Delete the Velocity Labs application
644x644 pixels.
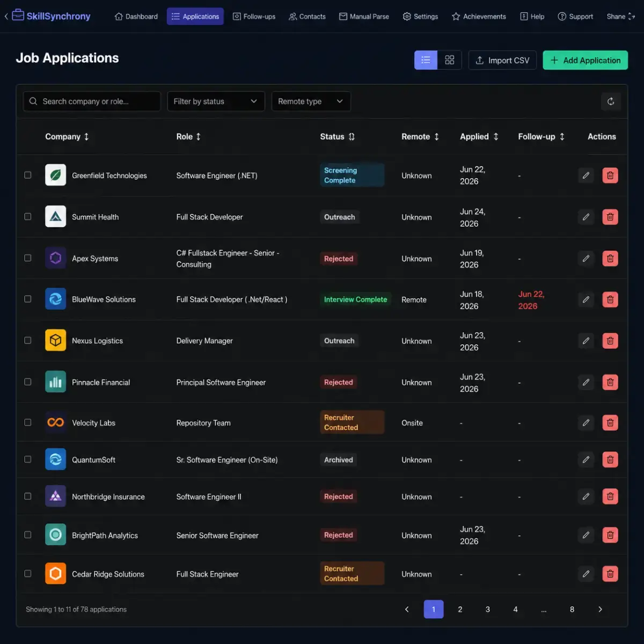point(610,423)
